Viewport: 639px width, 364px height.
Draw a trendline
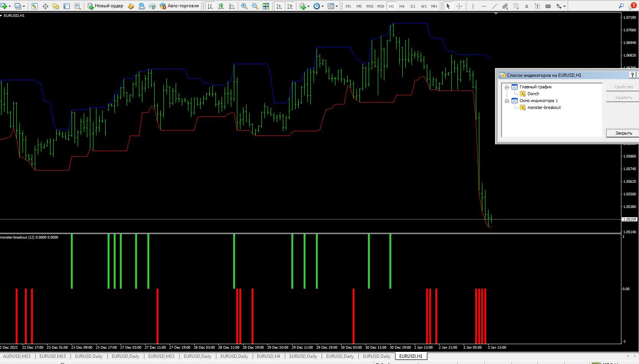(x=494, y=6)
